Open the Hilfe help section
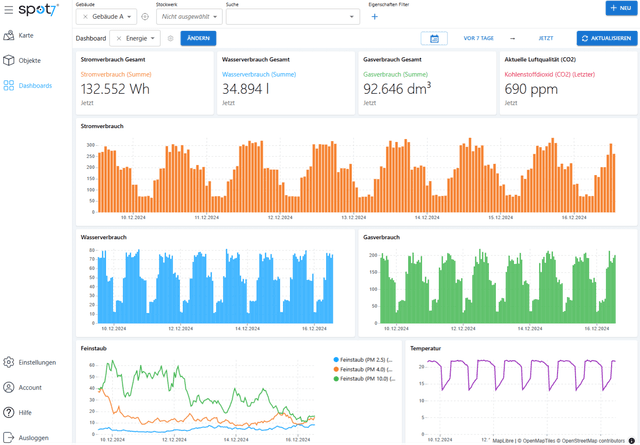This screenshot has width=640, height=445. pos(25,412)
